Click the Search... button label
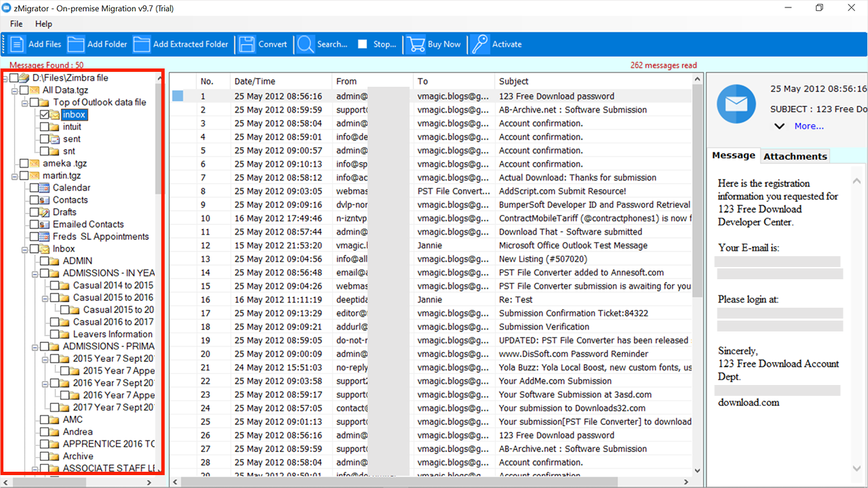Viewport: 868px width, 488px height. (332, 44)
